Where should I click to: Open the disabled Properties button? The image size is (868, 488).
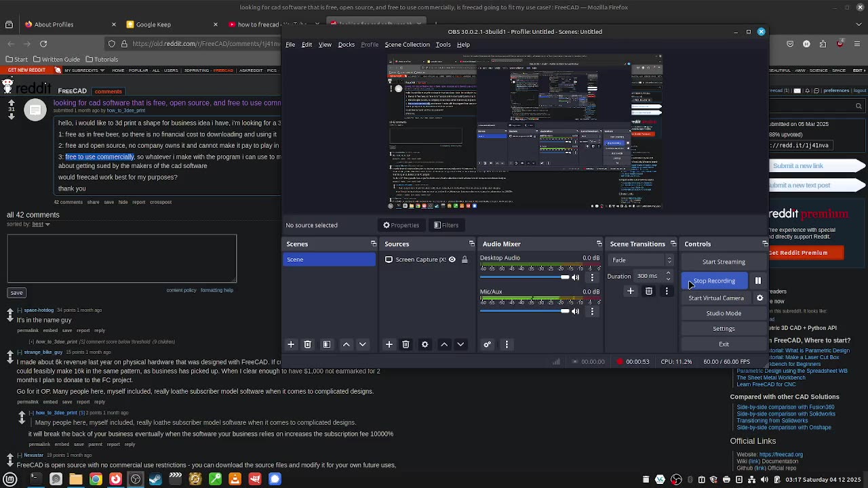point(401,225)
